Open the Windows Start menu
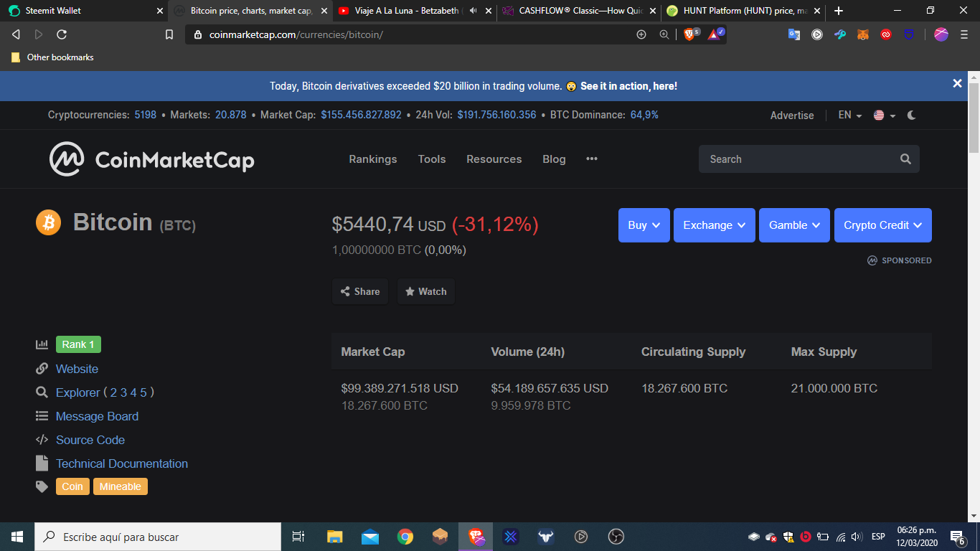This screenshot has height=551, width=980. [x=17, y=537]
